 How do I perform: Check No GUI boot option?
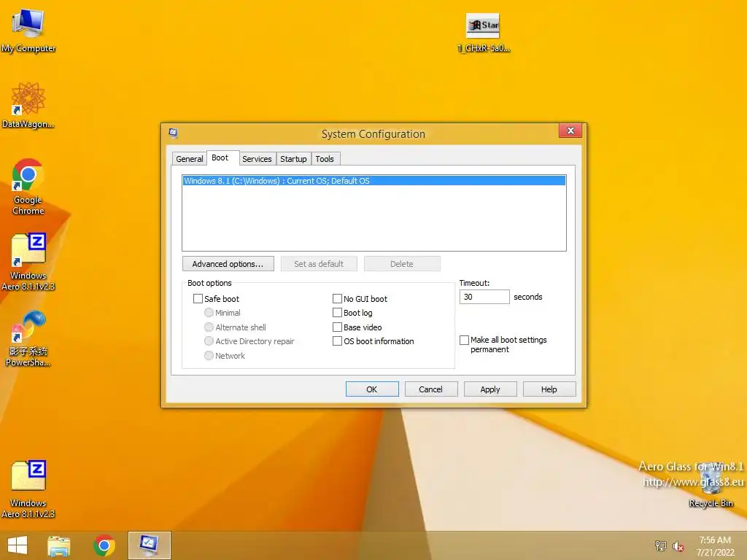[337, 298]
